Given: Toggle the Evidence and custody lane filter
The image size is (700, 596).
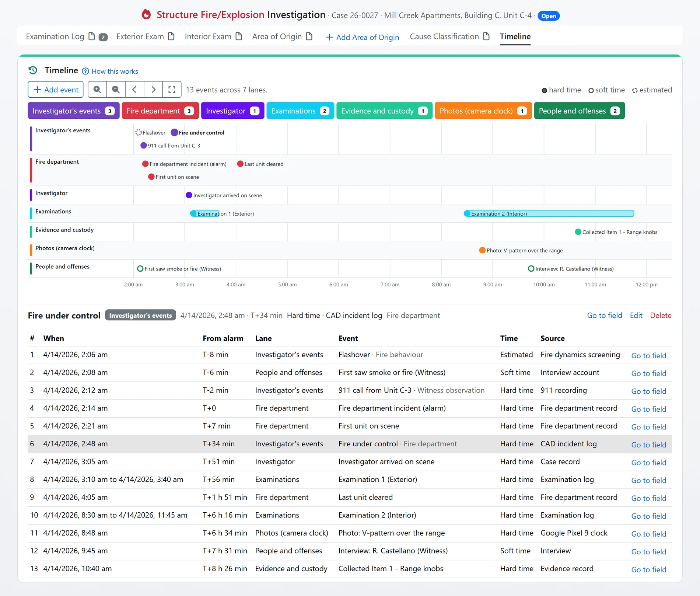Looking at the screenshot, I should pos(384,111).
